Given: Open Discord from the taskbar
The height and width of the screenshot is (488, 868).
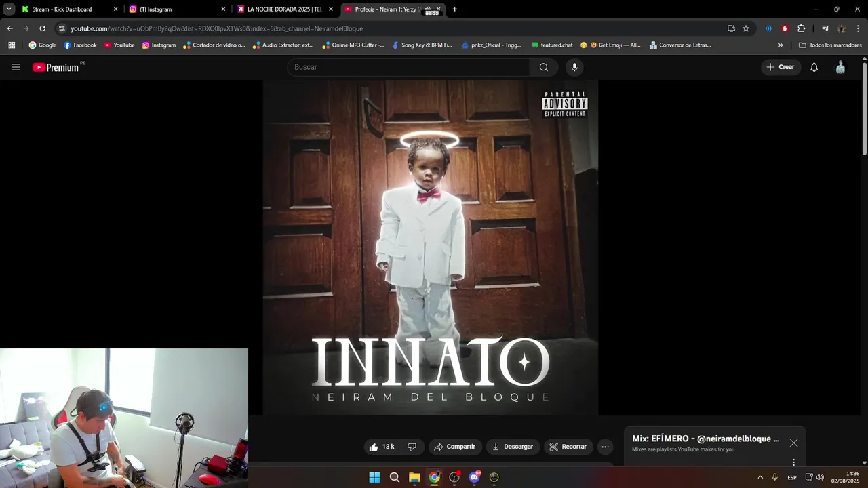Looking at the screenshot, I should point(475,477).
